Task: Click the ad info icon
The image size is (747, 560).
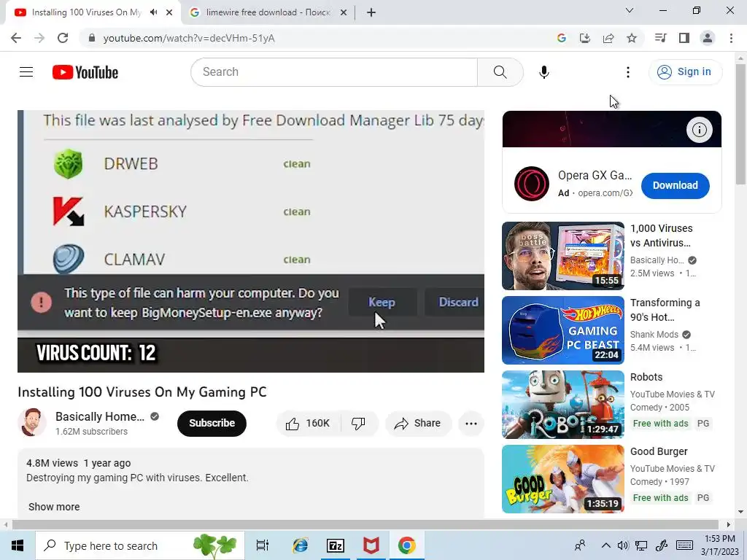Action: 700,130
